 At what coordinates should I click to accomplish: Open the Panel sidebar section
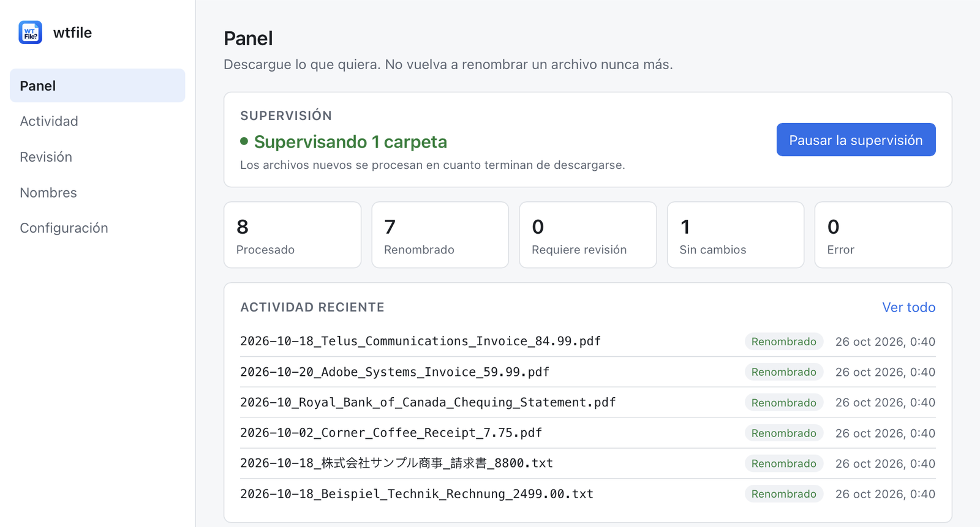coord(97,86)
